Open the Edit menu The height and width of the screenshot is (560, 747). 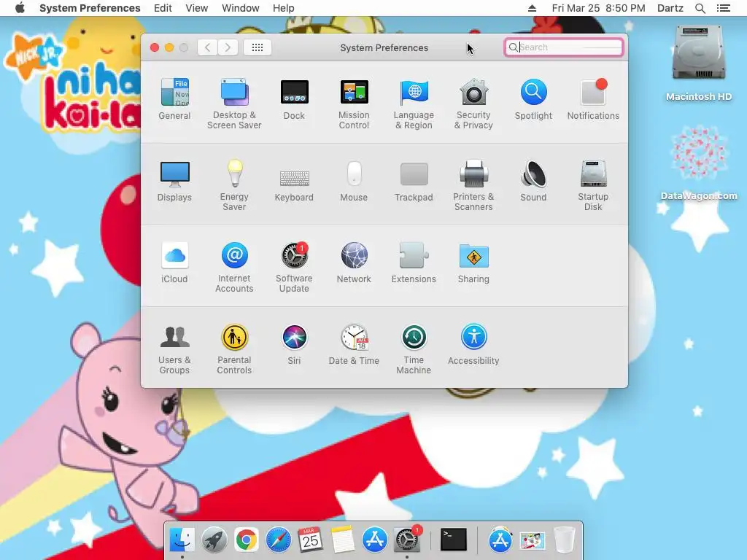(x=163, y=8)
